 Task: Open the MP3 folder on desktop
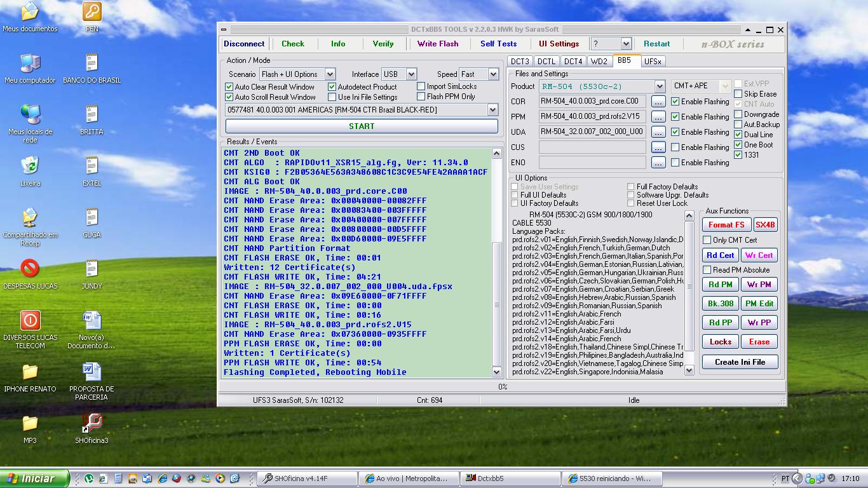point(30,428)
